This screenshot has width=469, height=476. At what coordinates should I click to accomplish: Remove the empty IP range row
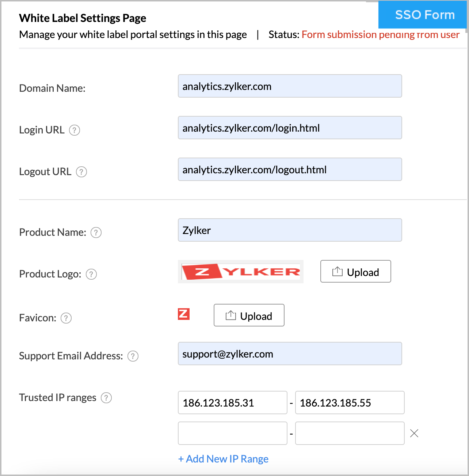click(x=414, y=433)
